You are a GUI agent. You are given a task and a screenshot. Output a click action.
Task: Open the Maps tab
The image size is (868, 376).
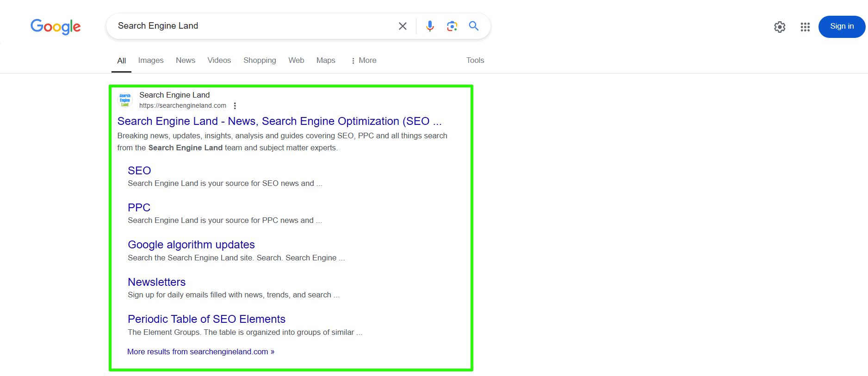[326, 61]
